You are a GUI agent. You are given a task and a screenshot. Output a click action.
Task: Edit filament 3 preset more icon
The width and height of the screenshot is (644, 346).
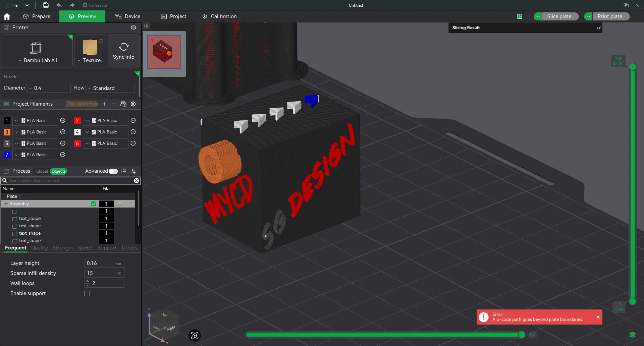point(63,132)
